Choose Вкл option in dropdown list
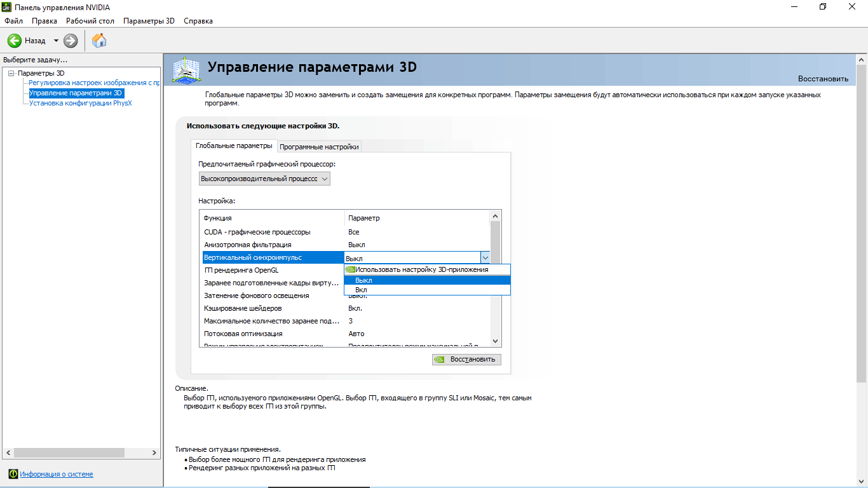 (x=427, y=290)
